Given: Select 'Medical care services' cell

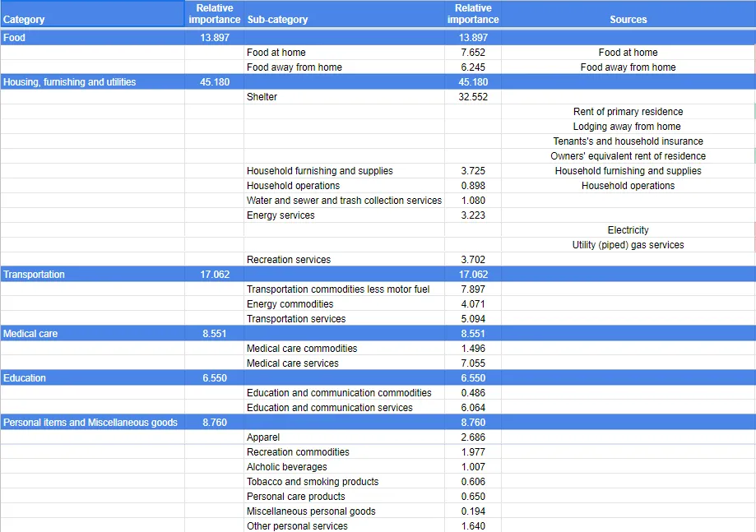Looking at the screenshot, I should [x=344, y=363].
